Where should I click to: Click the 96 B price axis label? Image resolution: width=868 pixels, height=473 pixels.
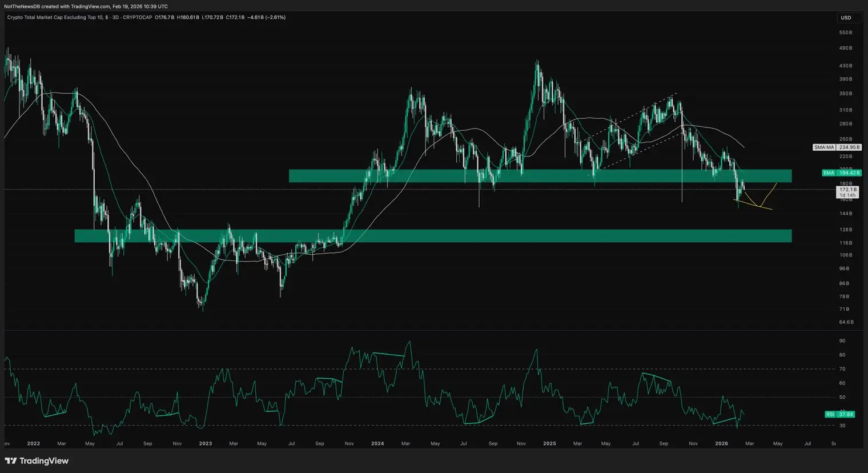coord(845,268)
